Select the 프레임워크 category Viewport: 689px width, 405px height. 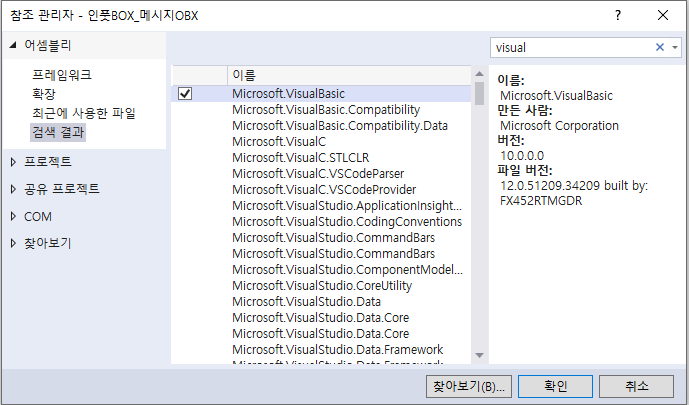(62, 75)
